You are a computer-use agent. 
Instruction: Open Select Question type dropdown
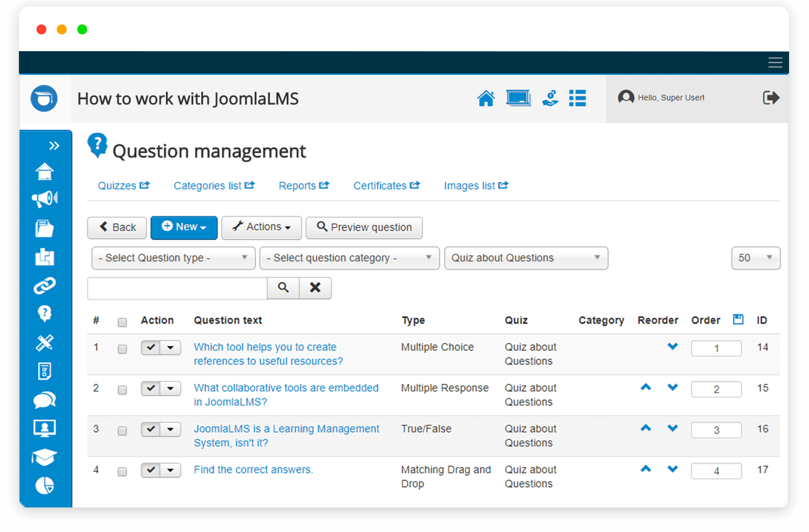tap(173, 258)
